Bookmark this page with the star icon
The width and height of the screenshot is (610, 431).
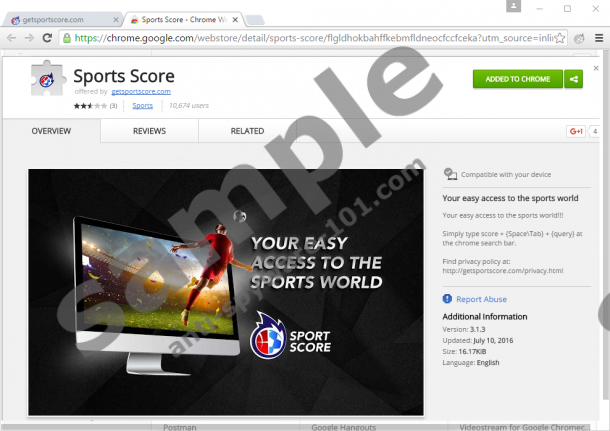(x=560, y=39)
